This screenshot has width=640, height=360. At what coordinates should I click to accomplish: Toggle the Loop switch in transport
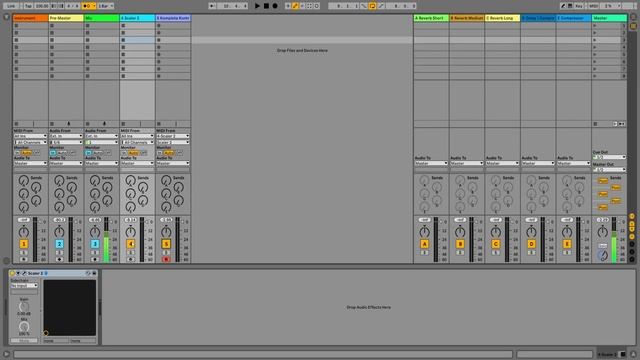372,6
